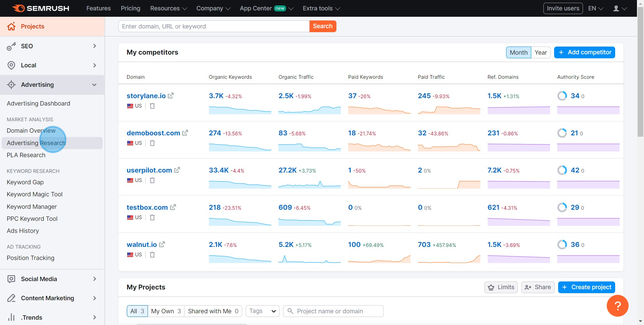Click the orange Search button
This screenshot has height=325, width=644.
click(323, 26)
